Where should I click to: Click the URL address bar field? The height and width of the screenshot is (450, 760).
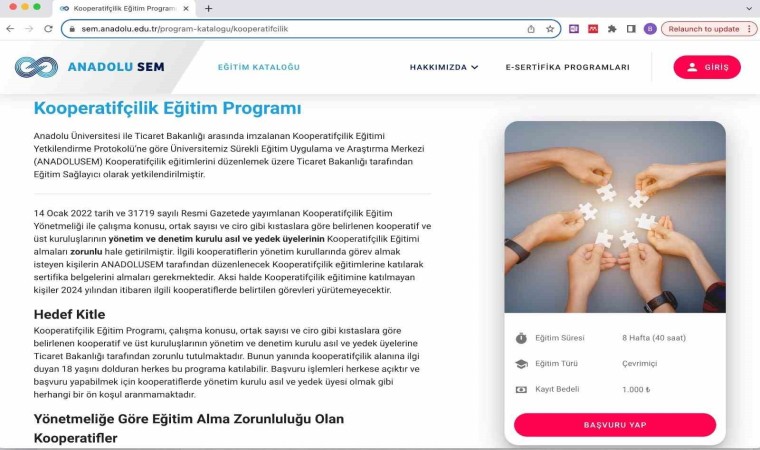pos(301,29)
